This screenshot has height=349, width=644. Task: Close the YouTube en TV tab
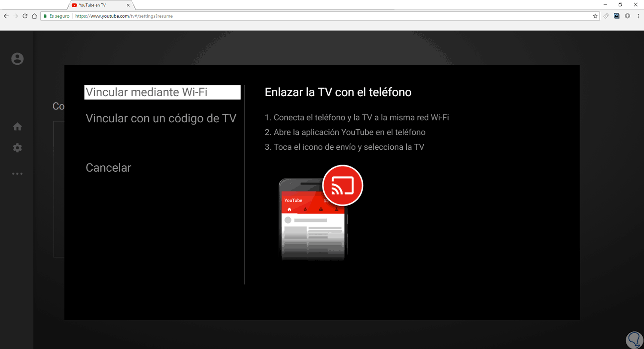pos(128,5)
